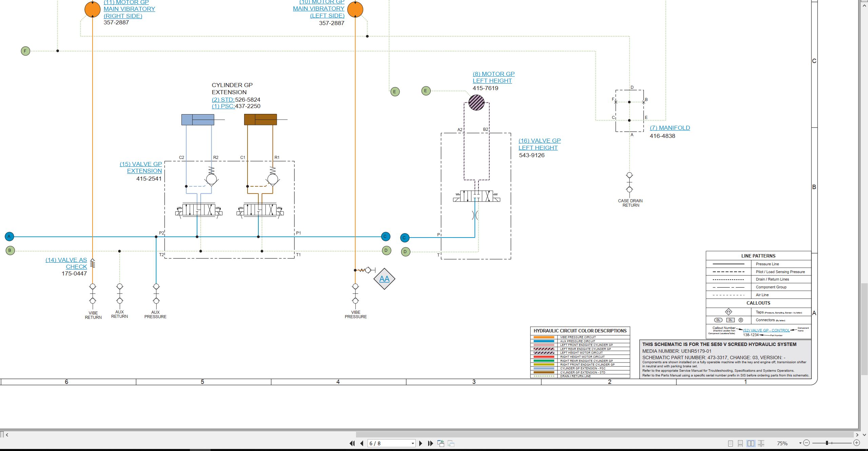Screen dimensions: 868x451
Task: Advance to the next page
Action: click(x=421, y=443)
